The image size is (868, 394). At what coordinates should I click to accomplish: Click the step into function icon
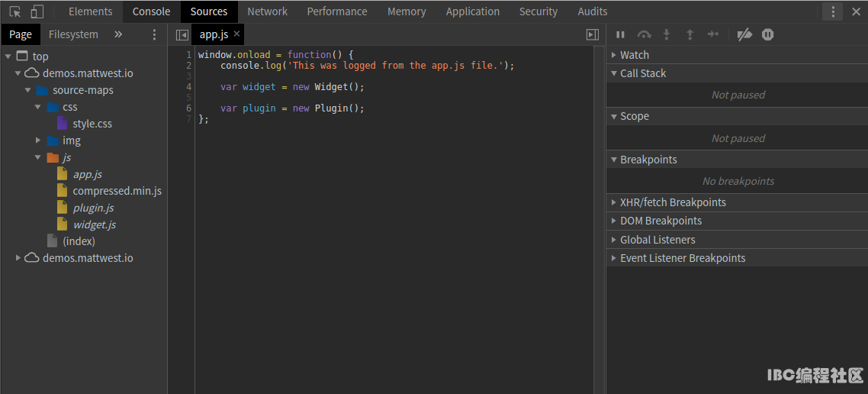click(667, 34)
